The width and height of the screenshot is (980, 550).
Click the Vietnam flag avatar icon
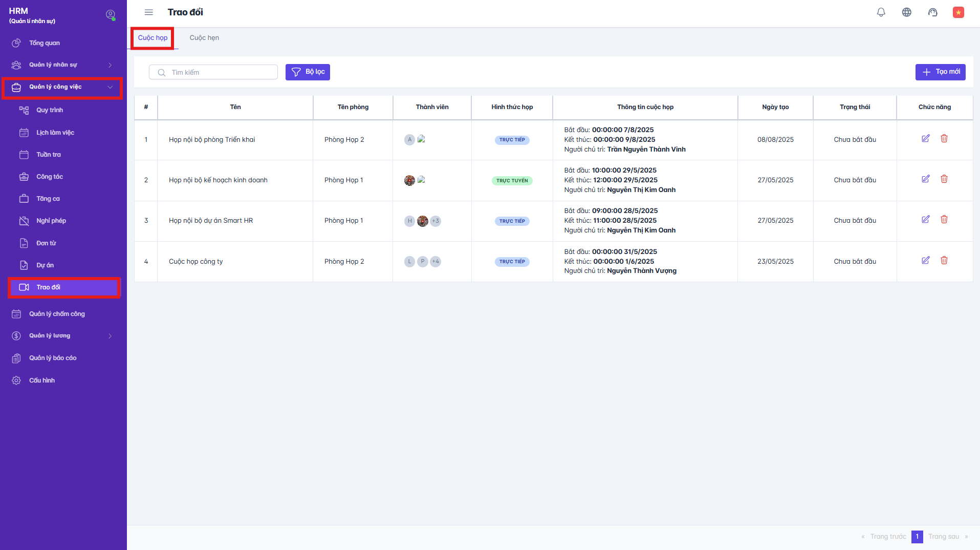coord(958,12)
